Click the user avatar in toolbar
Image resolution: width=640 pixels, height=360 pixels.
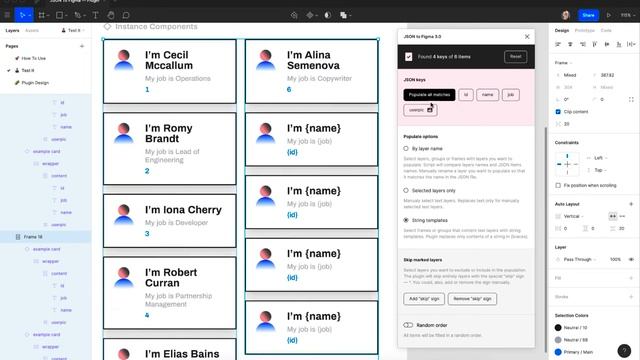(x=566, y=15)
